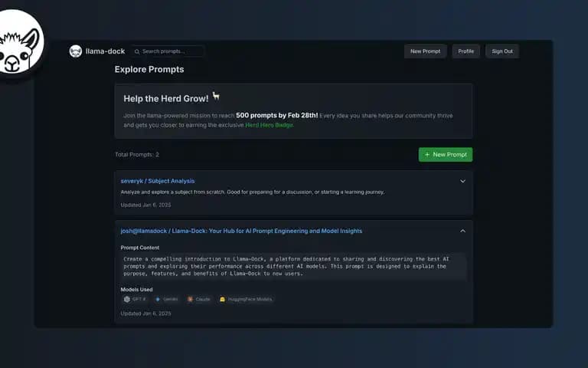This screenshot has width=588, height=368.
Task: Click the magnifier icon in the search box
Action: tap(137, 51)
